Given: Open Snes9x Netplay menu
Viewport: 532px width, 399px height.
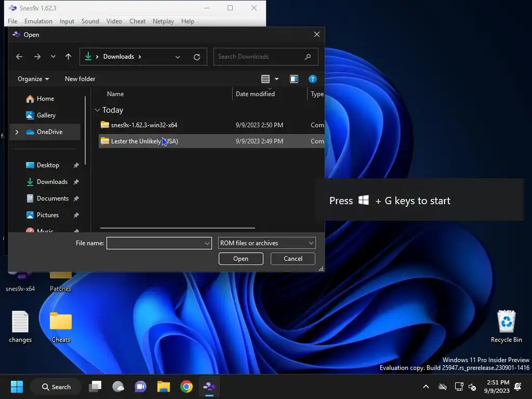Looking at the screenshot, I should [x=163, y=21].
